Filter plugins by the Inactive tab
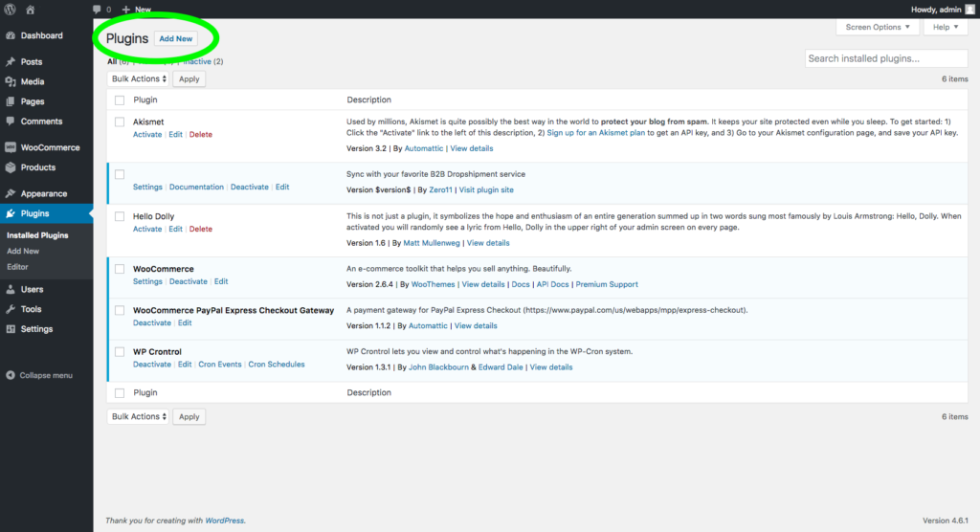The height and width of the screenshot is (532, 980). click(x=197, y=61)
